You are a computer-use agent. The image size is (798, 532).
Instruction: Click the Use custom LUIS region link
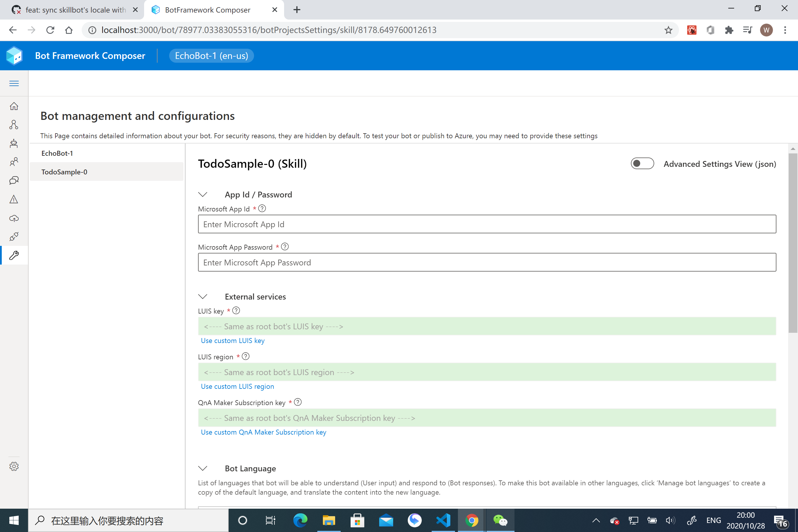click(237, 386)
